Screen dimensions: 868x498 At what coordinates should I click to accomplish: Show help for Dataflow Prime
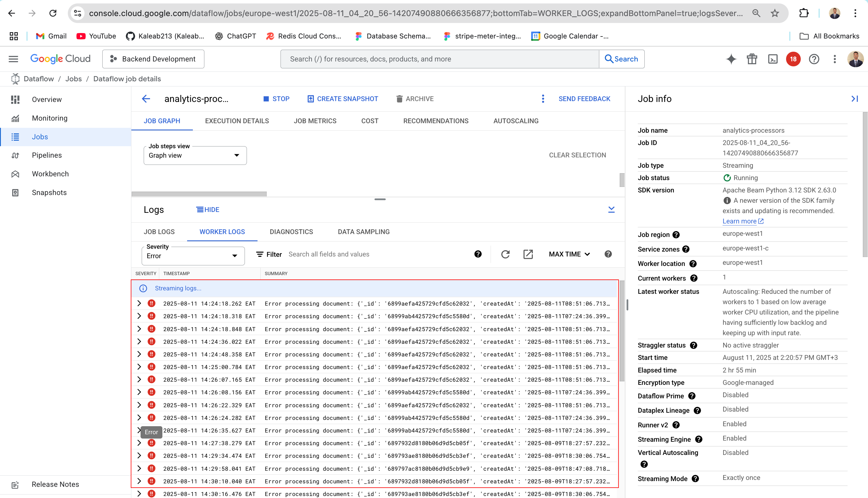pyautogui.click(x=692, y=396)
